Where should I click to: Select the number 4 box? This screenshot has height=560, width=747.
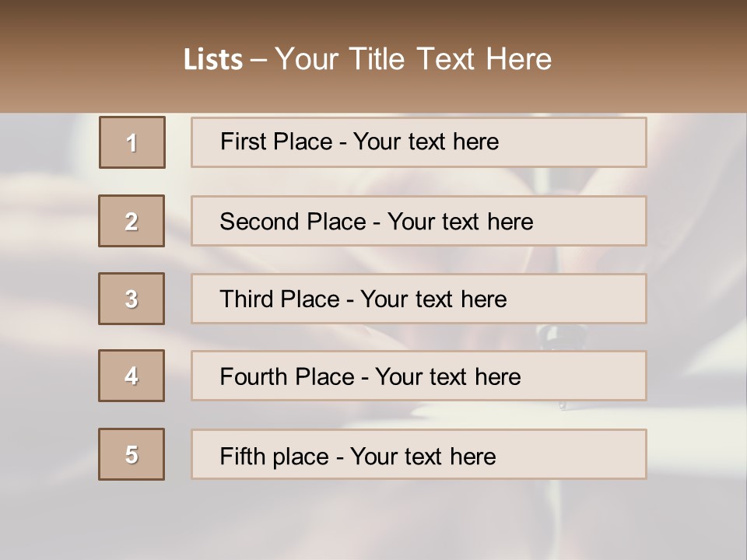click(132, 376)
